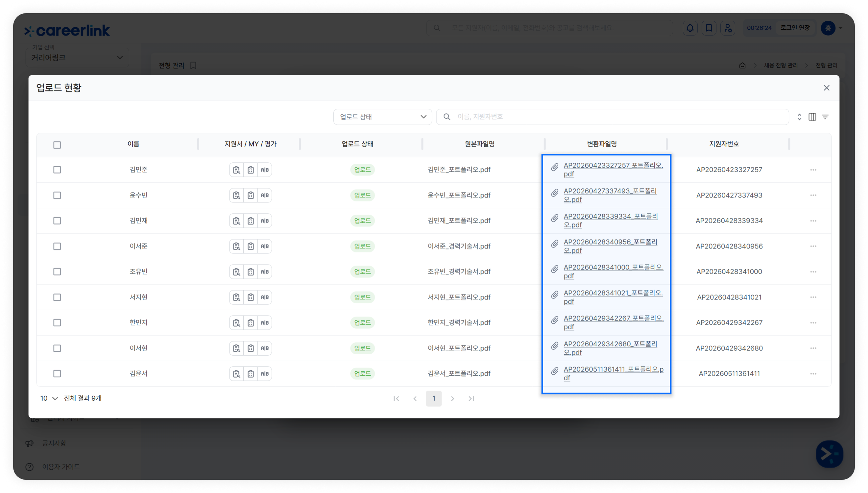Open the application view icon for 서지현
Image resolution: width=868 pixels, height=493 pixels.
[236, 297]
